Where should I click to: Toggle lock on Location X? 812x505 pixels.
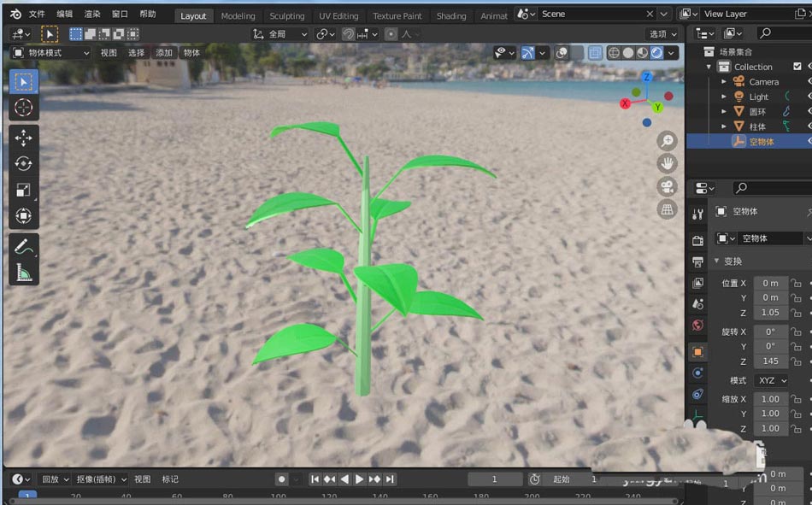tap(797, 284)
